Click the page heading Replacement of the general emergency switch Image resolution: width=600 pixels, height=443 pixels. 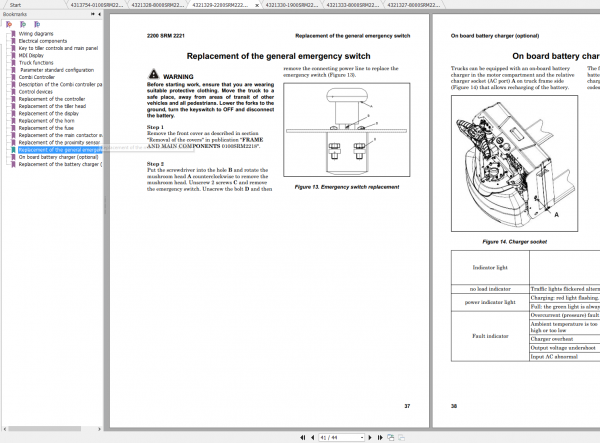[279, 56]
